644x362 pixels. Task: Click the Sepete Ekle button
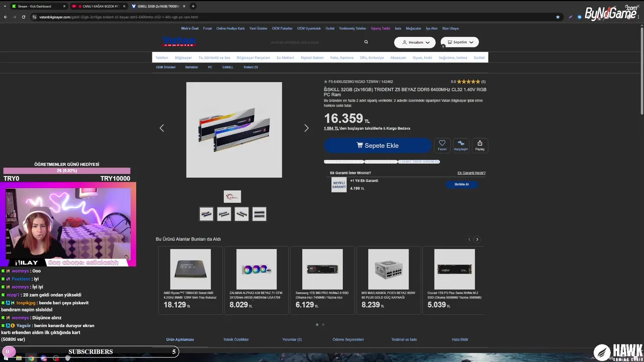pos(377,145)
